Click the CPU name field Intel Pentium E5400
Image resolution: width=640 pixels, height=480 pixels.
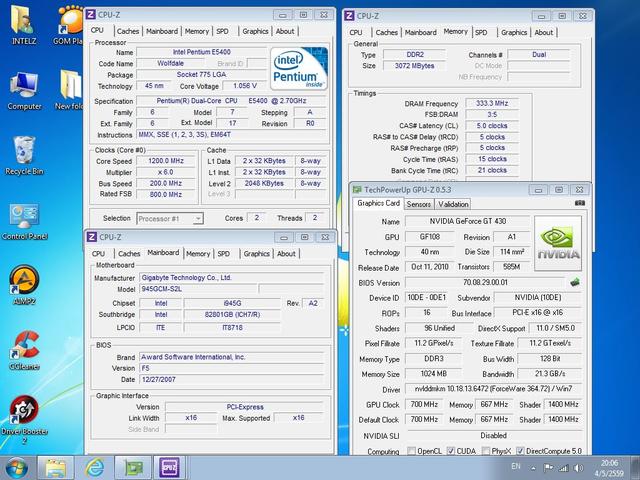click(x=202, y=52)
